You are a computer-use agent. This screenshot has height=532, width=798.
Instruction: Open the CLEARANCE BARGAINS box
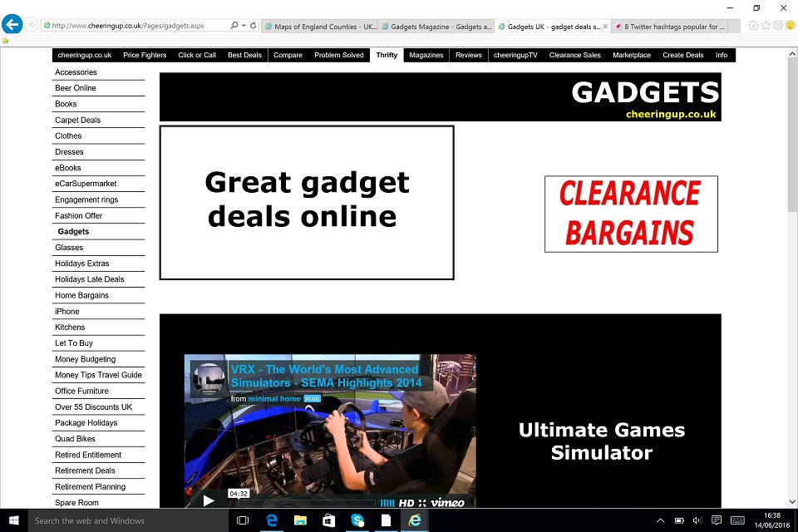630,214
